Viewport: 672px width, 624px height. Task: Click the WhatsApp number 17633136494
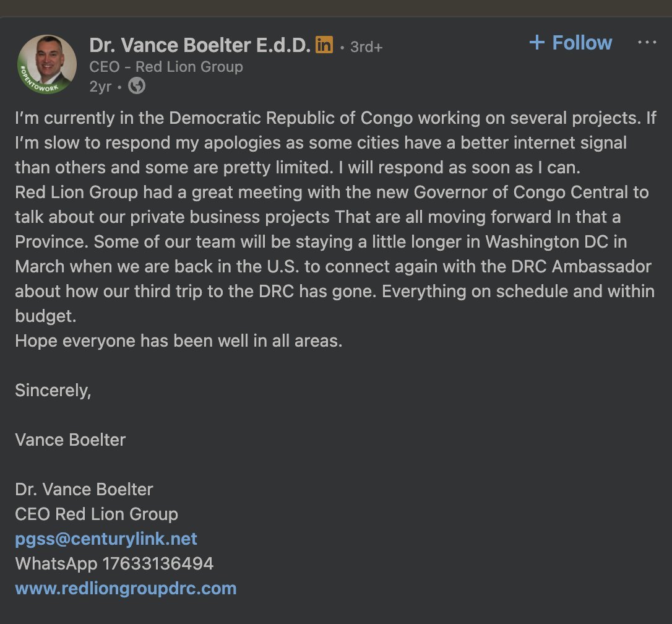tap(114, 563)
